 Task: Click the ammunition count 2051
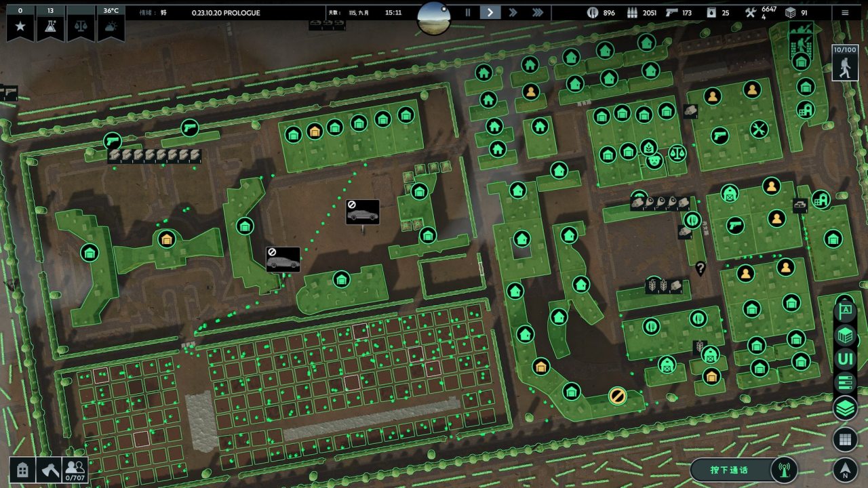tap(650, 13)
